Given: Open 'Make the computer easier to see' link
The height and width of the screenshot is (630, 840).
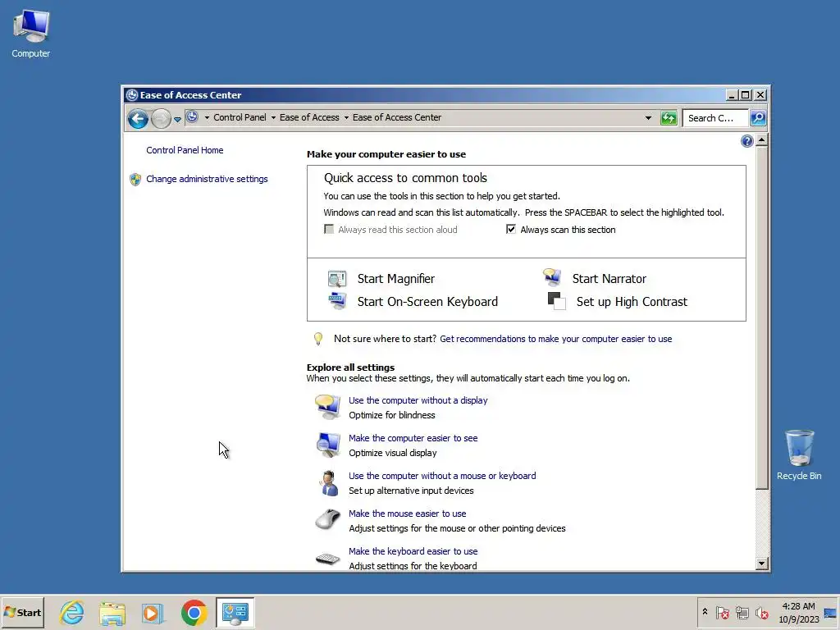Looking at the screenshot, I should click(x=413, y=438).
